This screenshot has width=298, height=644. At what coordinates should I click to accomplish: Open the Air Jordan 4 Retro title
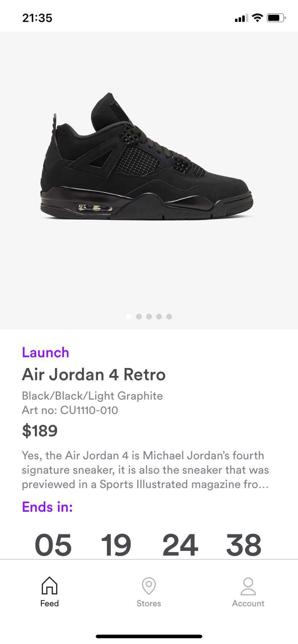(94, 374)
